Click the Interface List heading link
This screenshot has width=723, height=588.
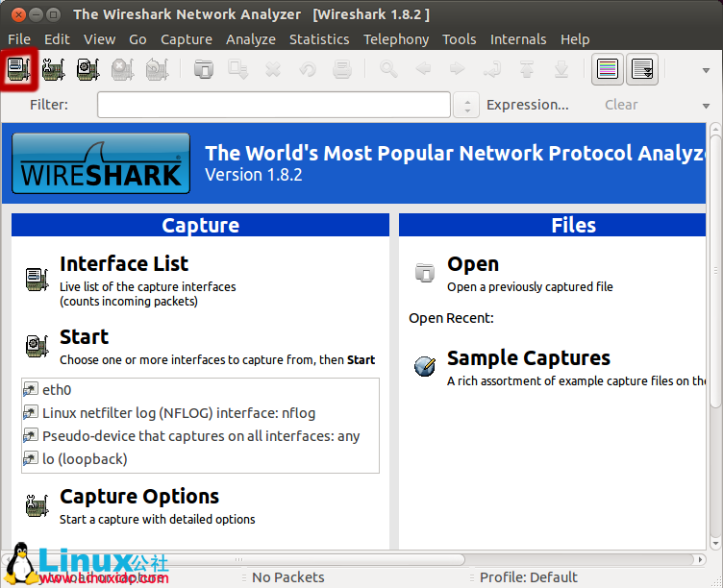[124, 264]
